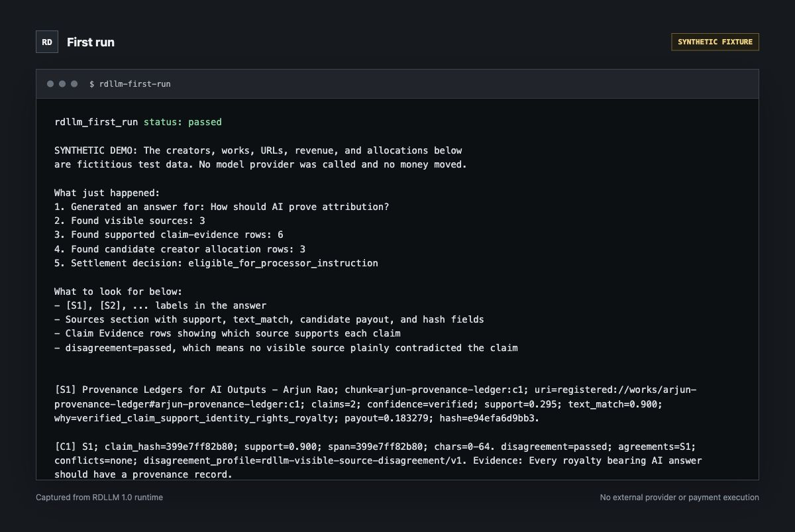
Task: Click the First run heading
Action: (91, 42)
